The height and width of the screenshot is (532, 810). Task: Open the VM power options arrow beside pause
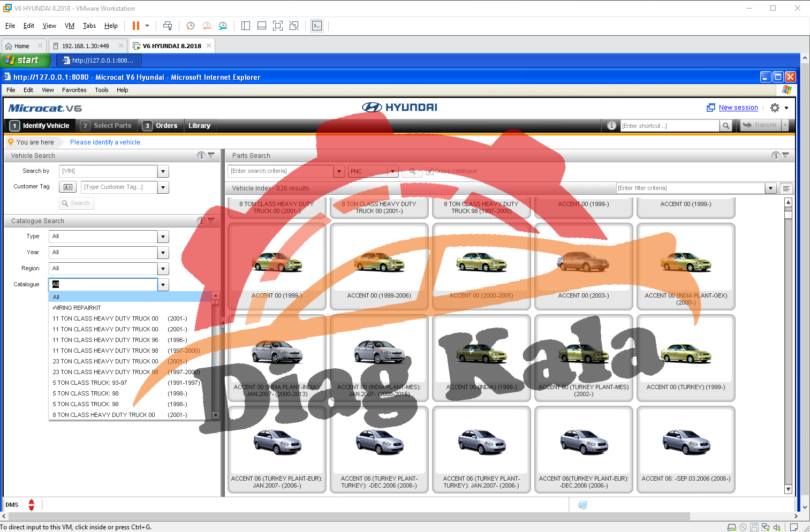[147, 26]
